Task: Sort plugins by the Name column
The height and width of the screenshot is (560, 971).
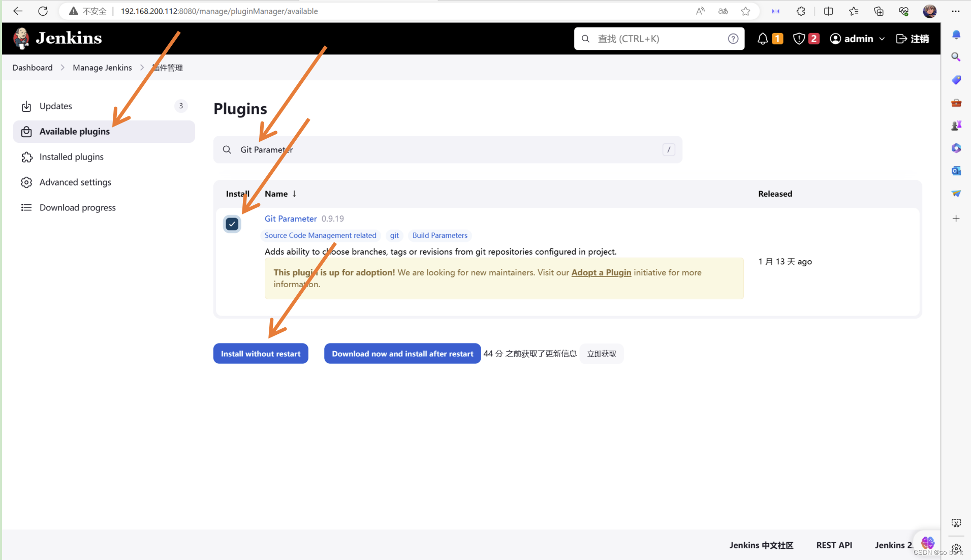Action: click(280, 194)
